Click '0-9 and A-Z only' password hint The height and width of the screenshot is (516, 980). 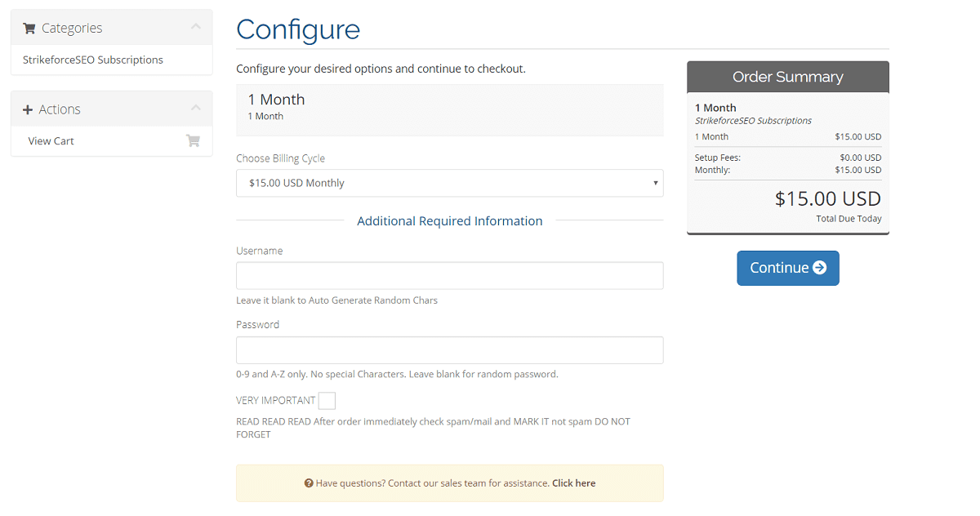coord(397,374)
